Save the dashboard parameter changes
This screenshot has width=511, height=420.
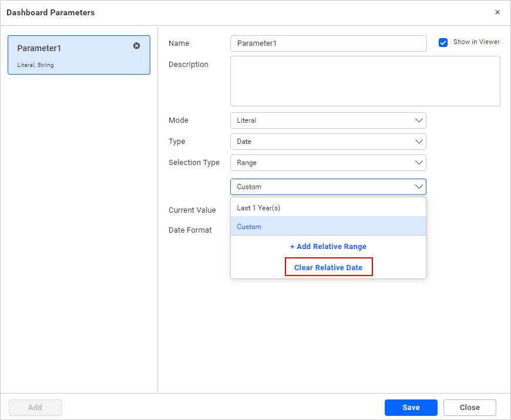click(x=411, y=407)
